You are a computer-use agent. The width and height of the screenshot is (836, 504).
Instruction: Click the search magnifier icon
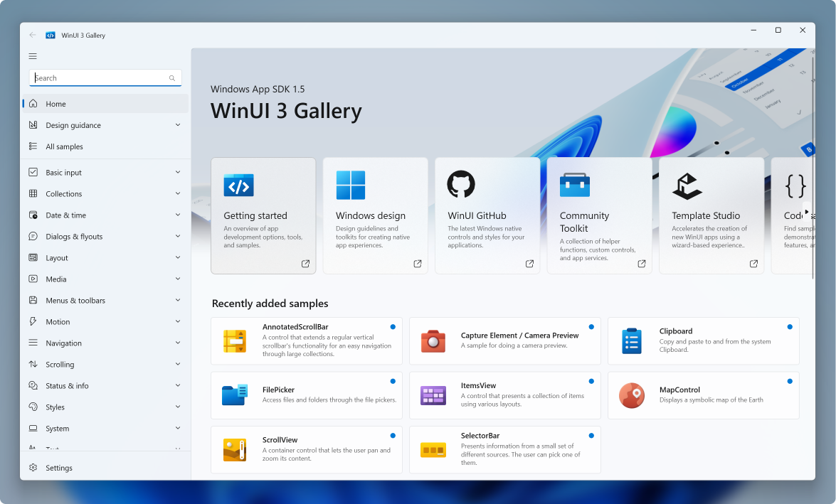tap(171, 77)
